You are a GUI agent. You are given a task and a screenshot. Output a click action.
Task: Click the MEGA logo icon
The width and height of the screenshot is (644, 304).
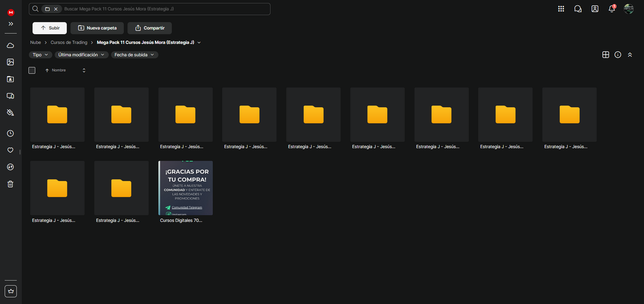[11, 12]
